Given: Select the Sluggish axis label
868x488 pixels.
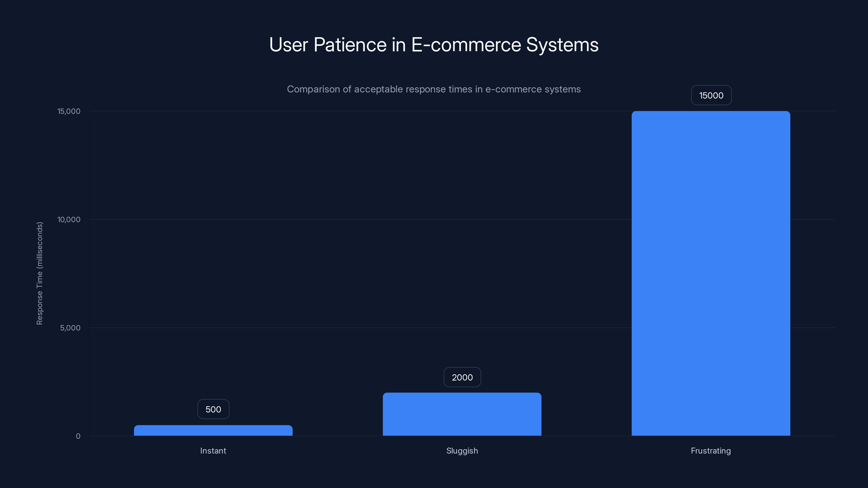Looking at the screenshot, I should pyautogui.click(x=462, y=451).
